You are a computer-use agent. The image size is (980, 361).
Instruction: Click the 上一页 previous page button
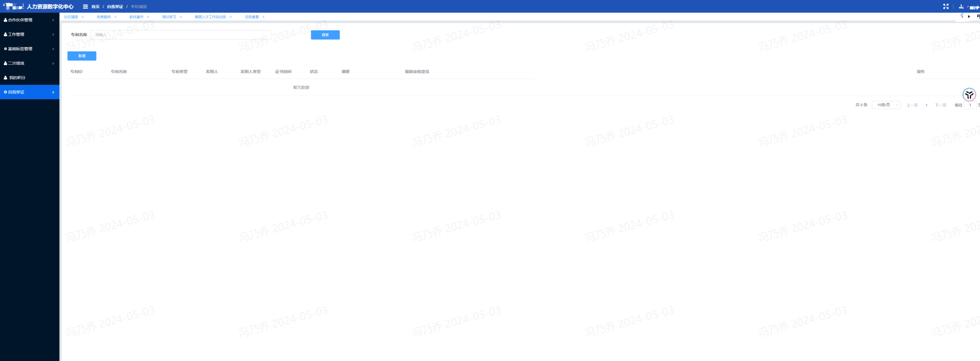[x=912, y=105]
